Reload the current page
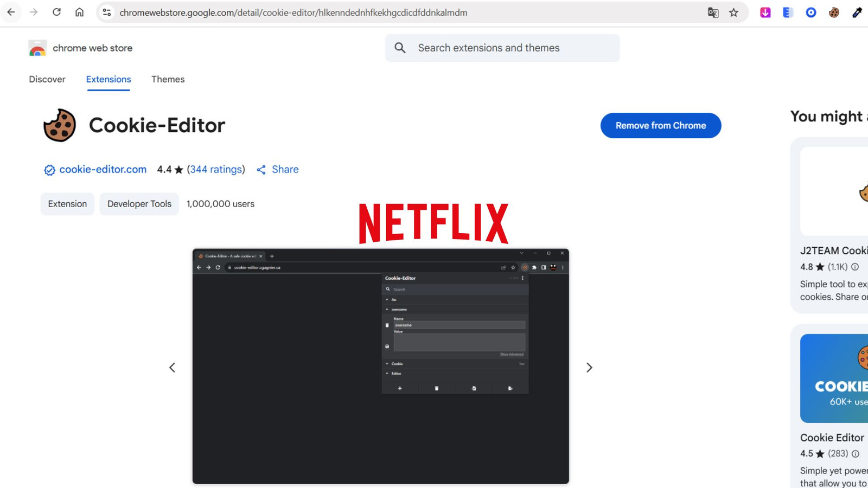Screen dimensions: 868x488 point(56,12)
